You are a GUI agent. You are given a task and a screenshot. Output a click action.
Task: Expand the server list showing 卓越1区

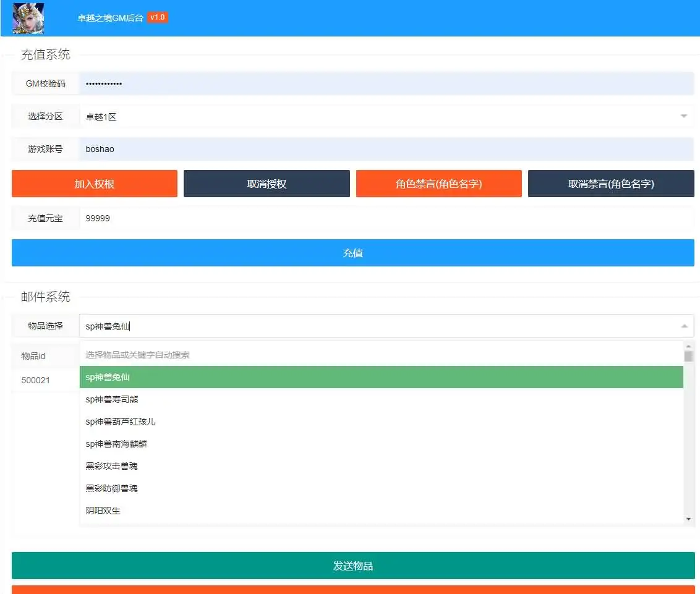point(683,116)
